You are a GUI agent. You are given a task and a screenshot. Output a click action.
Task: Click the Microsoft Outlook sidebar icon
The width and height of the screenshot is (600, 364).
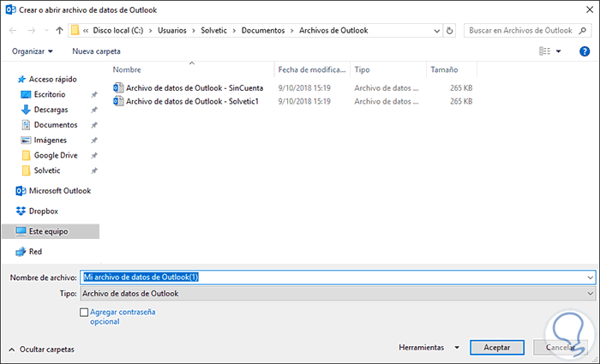click(x=21, y=191)
